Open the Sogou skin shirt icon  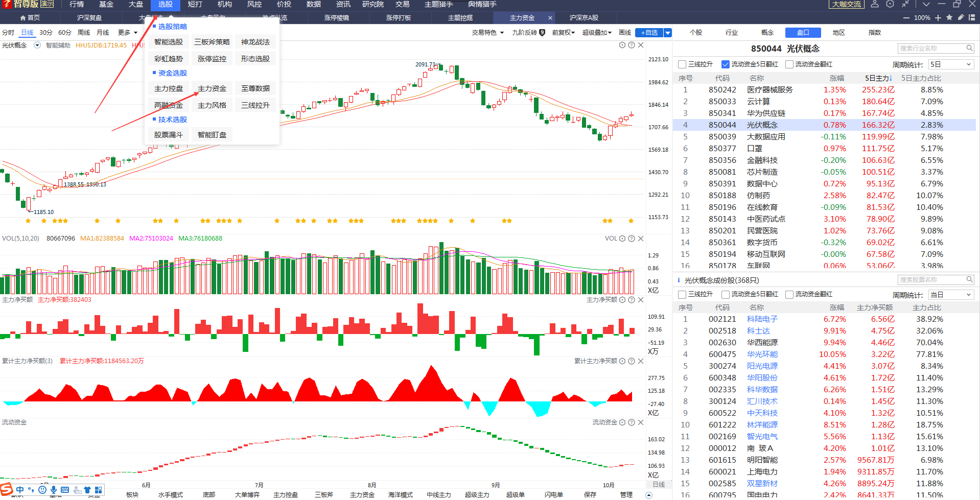tap(87, 490)
